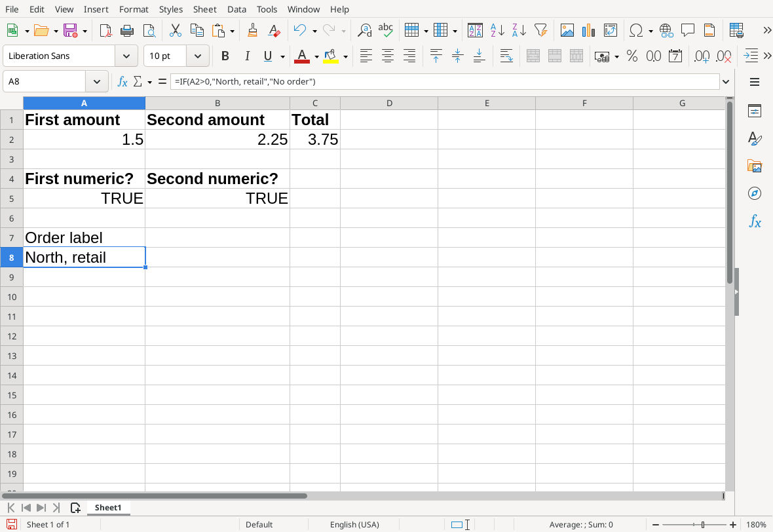Open Find and Replace tool
The height and width of the screenshot is (532, 773).
click(364, 31)
